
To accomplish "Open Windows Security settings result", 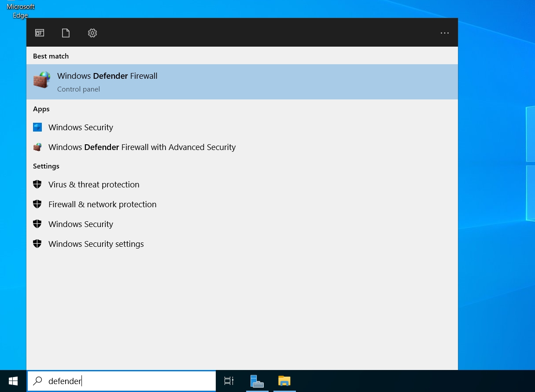I will pyautogui.click(x=96, y=244).
